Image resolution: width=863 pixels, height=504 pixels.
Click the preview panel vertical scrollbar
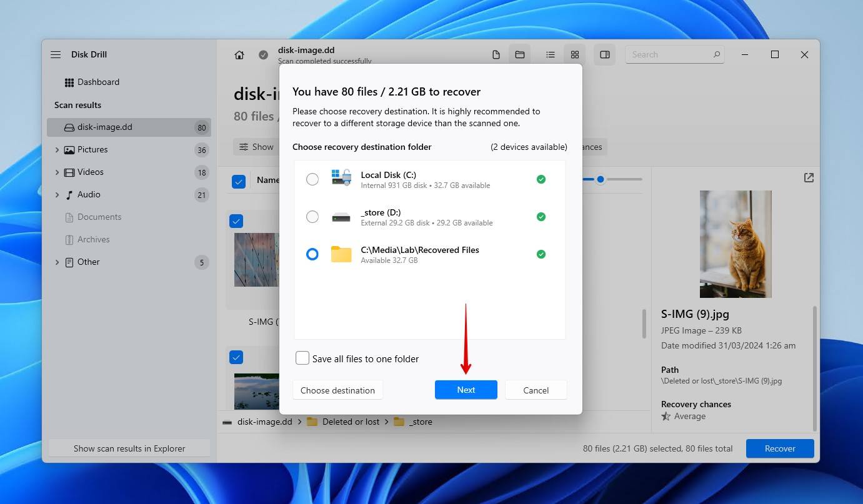click(x=816, y=368)
